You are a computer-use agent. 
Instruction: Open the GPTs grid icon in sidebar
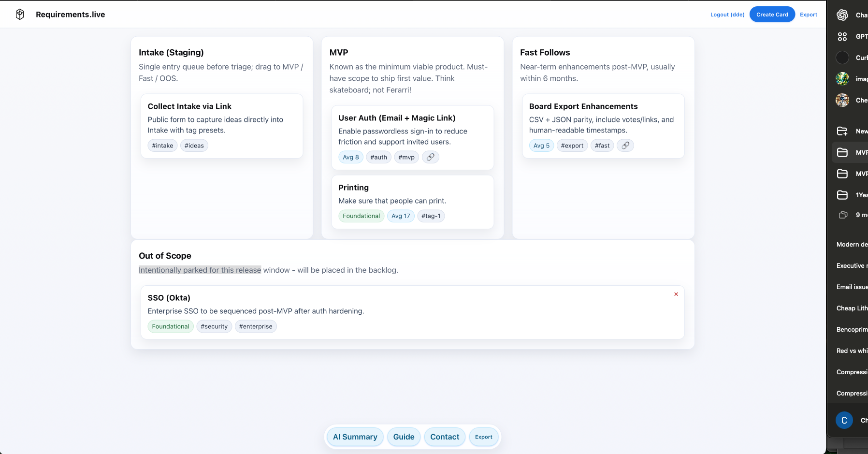[842, 36]
